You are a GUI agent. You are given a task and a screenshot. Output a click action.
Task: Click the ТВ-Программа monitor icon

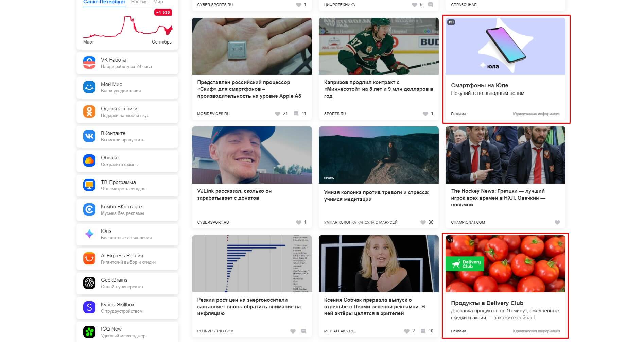[x=89, y=185]
